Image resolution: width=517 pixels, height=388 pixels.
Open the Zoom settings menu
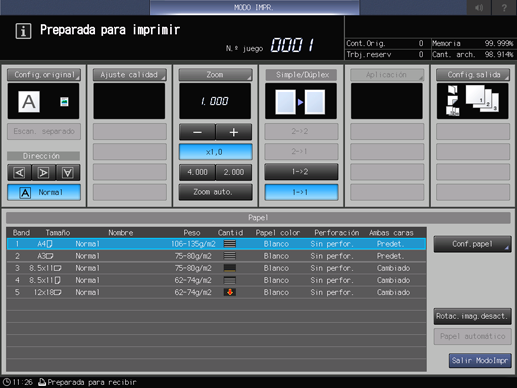coord(215,75)
